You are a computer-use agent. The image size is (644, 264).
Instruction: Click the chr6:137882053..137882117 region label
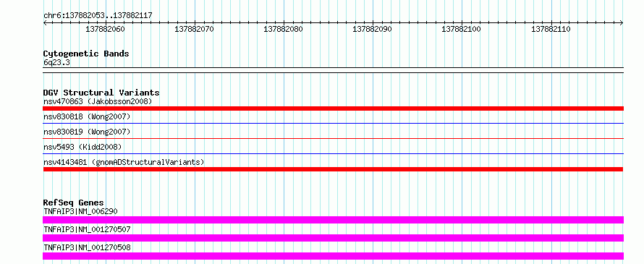tap(98, 15)
